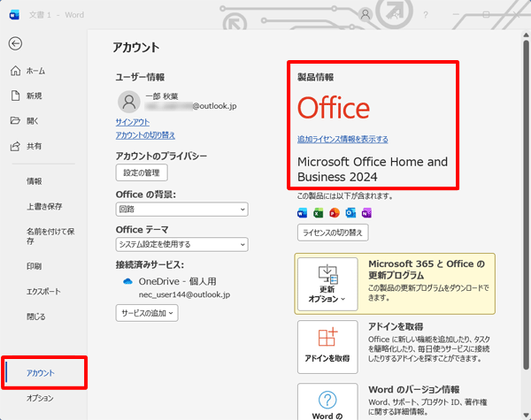Open the 共有 sharing option
The image size is (531, 420).
click(34, 146)
